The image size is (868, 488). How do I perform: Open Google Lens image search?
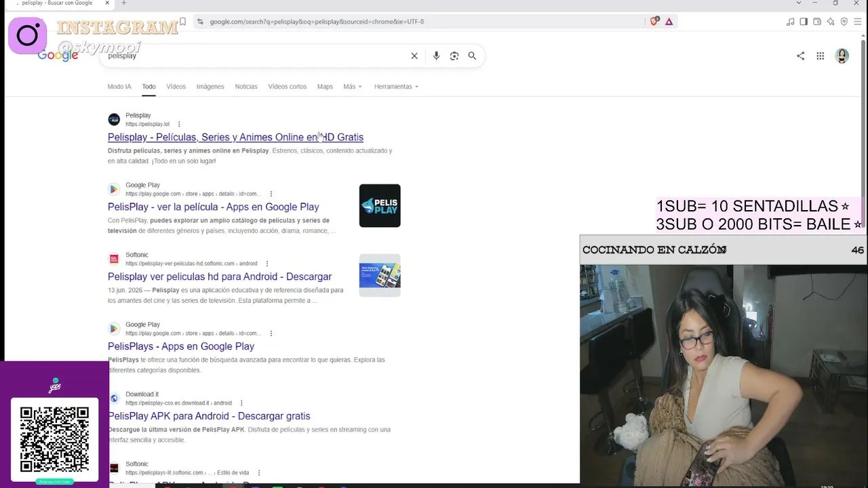tap(454, 56)
